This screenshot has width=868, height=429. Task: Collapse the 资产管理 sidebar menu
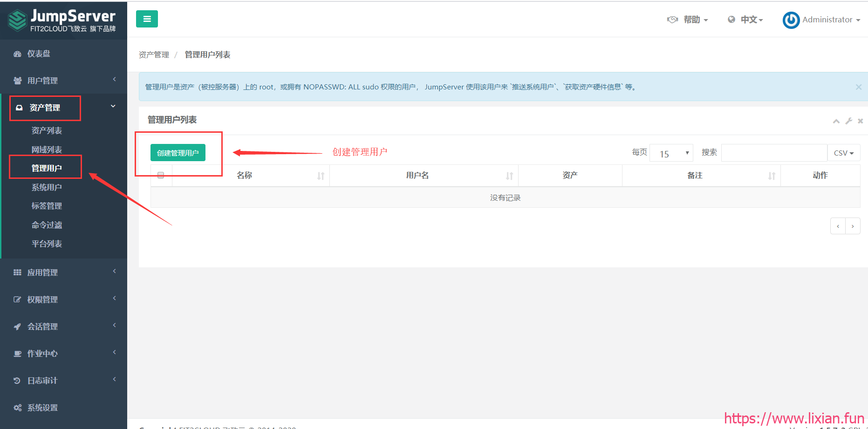63,108
